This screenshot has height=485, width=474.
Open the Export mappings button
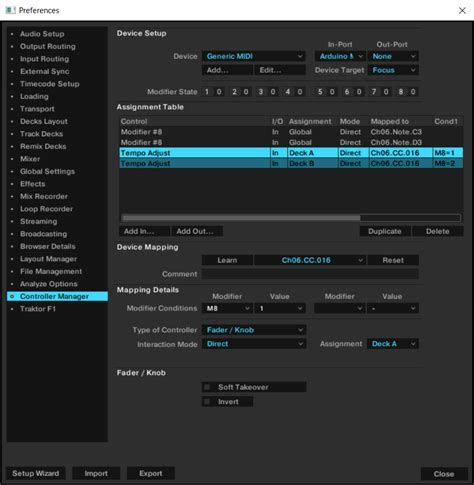(151, 473)
